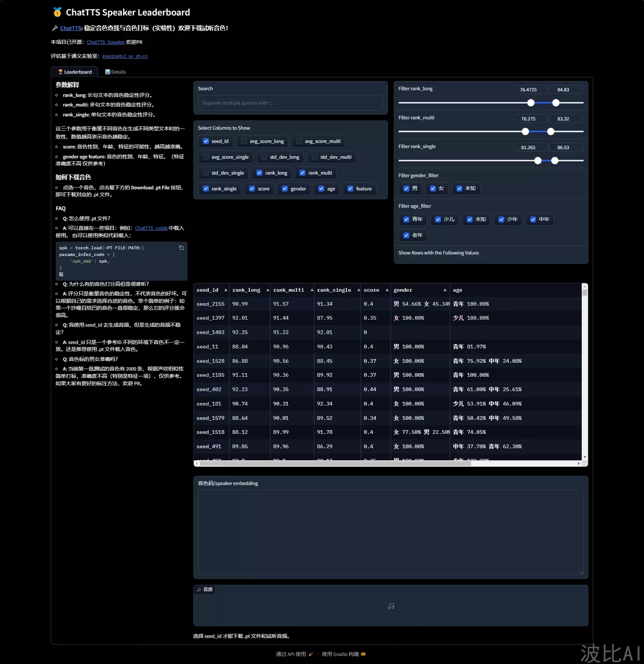The width and height of the screenshot is (644, 664).
Task: Click the rank_multi upper slider handle
Action: tap(551, 131)
